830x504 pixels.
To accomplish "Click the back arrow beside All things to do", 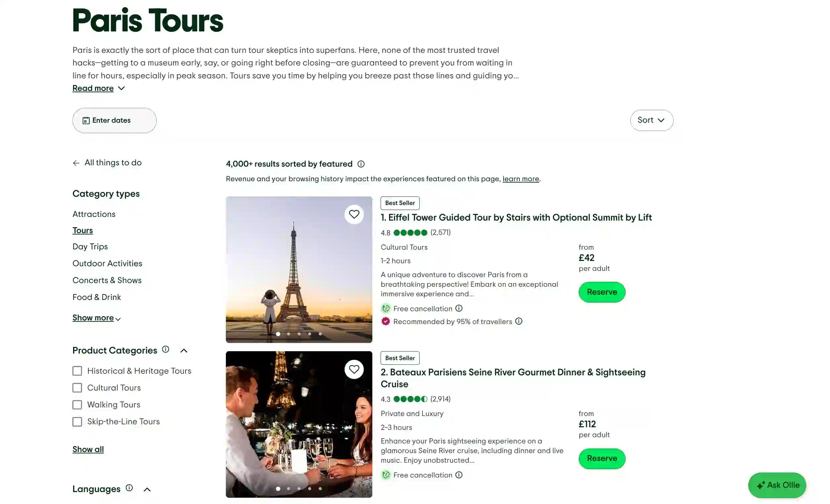I will (x=76, y=163).
